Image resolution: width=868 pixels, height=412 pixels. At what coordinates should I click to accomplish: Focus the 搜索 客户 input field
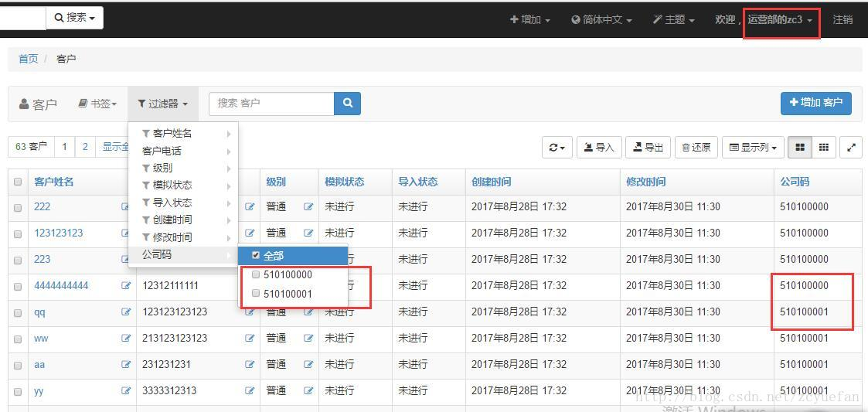pos(271,104)
